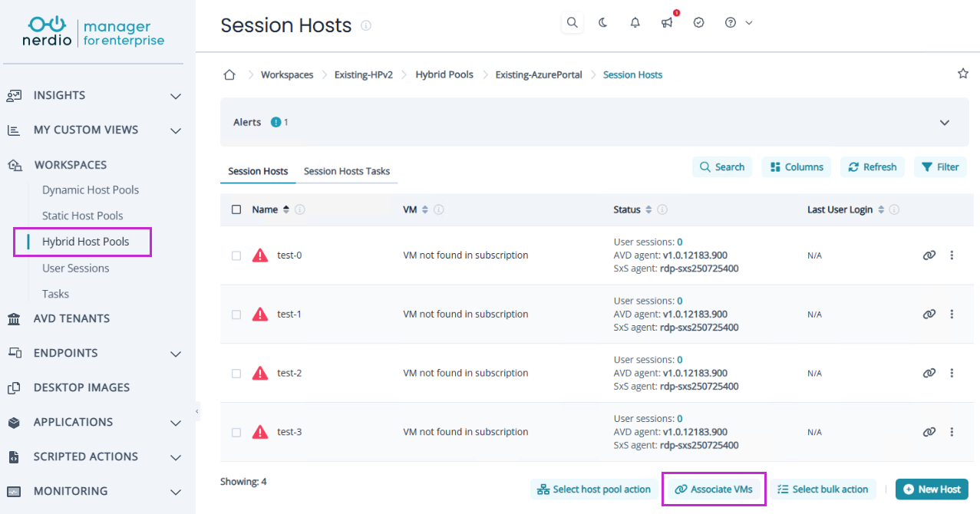Open the Columns button
The width and height of the screenshot is (980, 514).
[x=797, y=167]
